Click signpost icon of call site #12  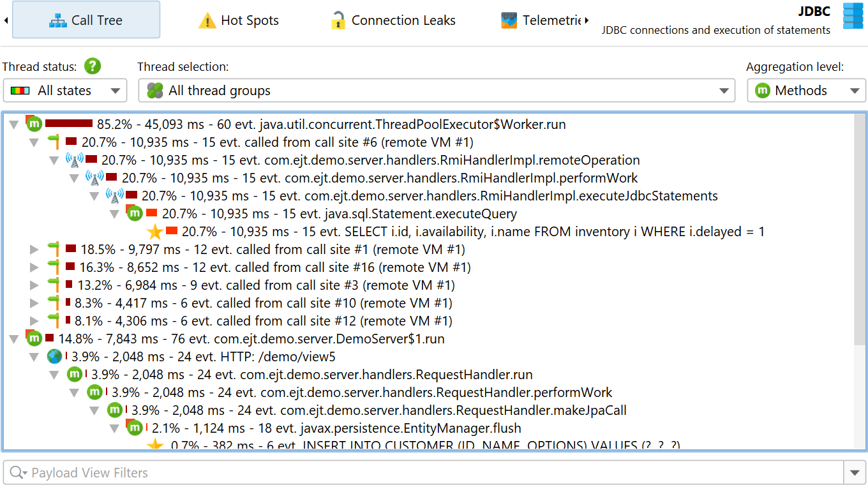coord(54,320)
